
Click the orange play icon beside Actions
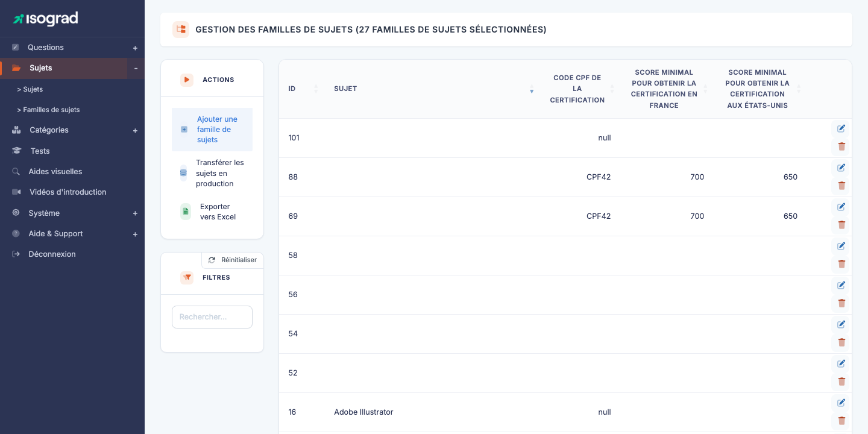coord(187,80)
